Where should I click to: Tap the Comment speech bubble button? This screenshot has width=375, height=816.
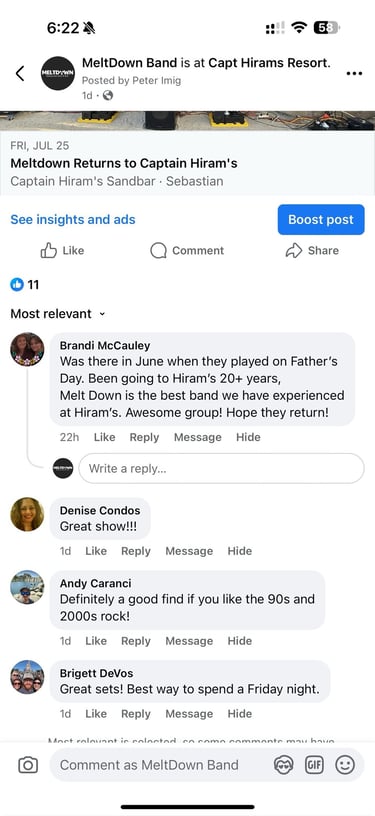click(x=187, y=250)
